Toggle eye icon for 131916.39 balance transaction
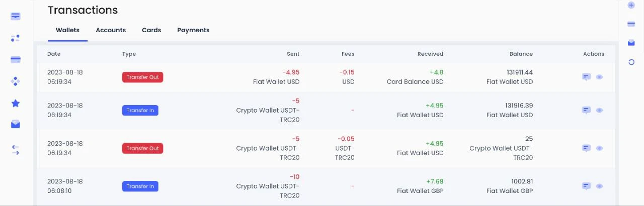 [599, 110]
